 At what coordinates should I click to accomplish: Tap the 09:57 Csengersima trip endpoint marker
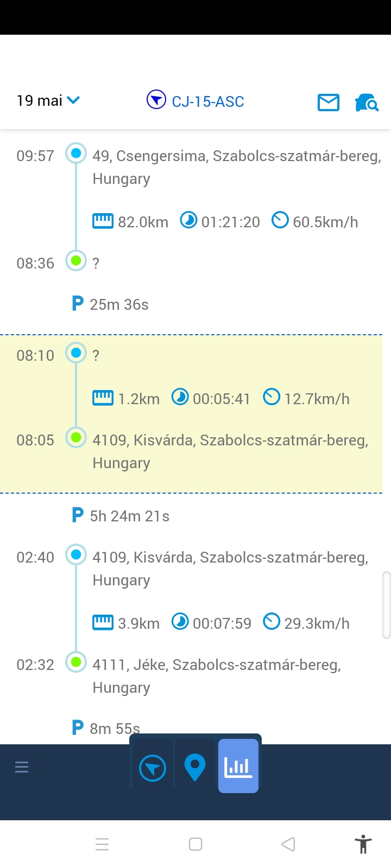[x=76, y=154]
